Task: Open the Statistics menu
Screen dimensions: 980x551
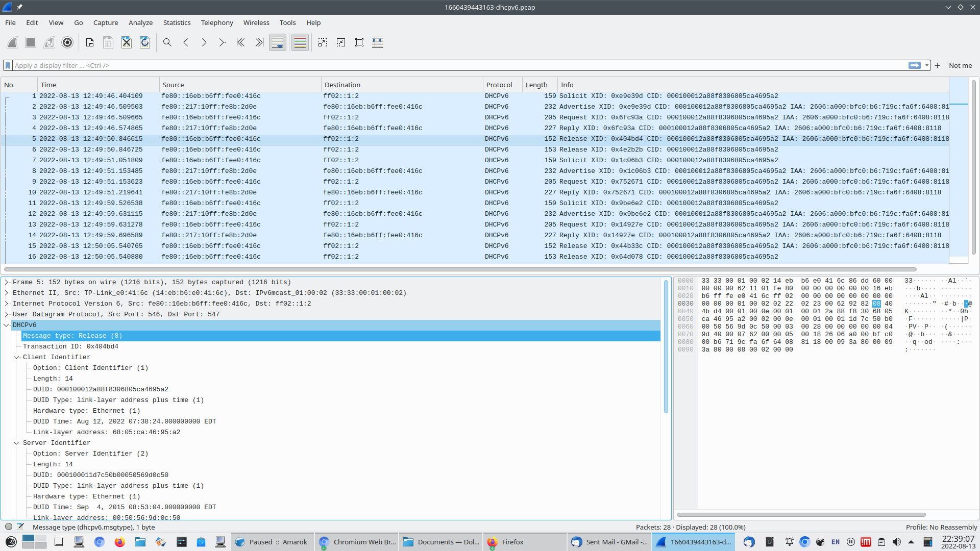Action: (x=177, y=22)
